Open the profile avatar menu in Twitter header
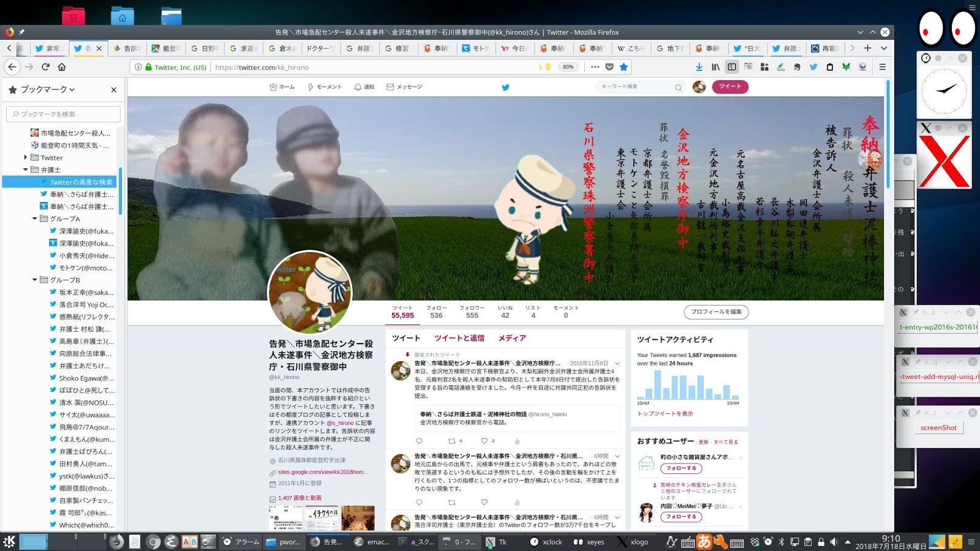Image resolution: width=980 pixels, height=551 pixels. [699, 87]
